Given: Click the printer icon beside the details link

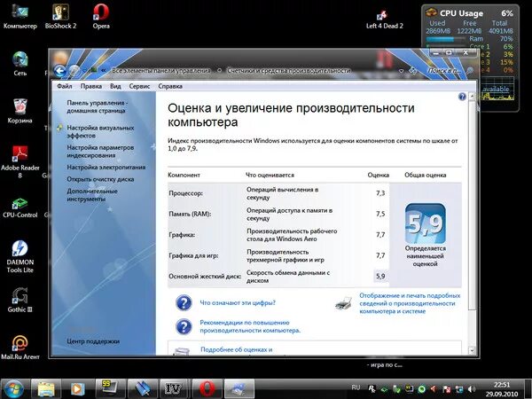Looking at the screenshot, I should [344, 303].
